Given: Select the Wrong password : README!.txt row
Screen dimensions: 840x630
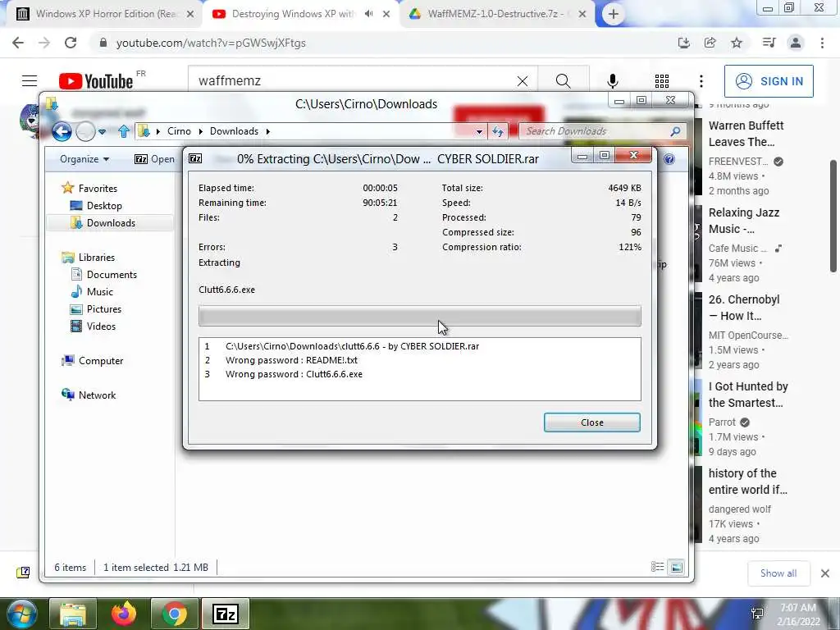Looking at the screenshot, I should click(x=419, y=360).
